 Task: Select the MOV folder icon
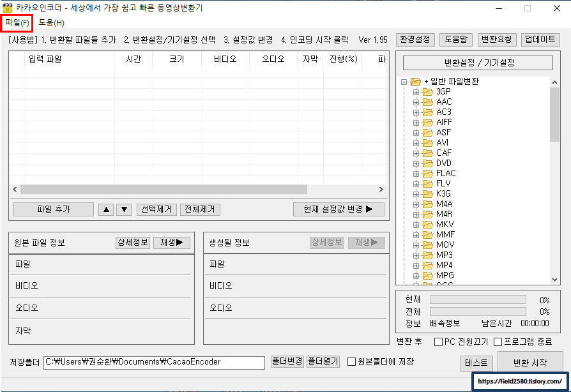[427, 245]
